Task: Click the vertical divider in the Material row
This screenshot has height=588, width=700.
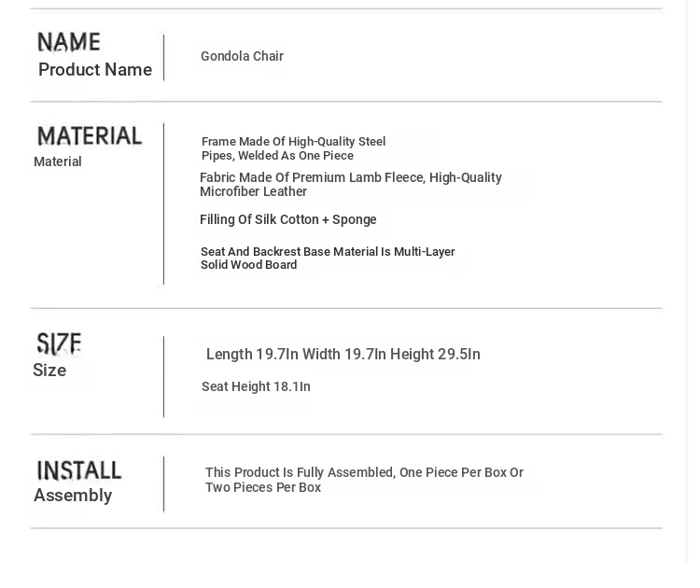Action: pyautogui.click(x=163, y=203)
